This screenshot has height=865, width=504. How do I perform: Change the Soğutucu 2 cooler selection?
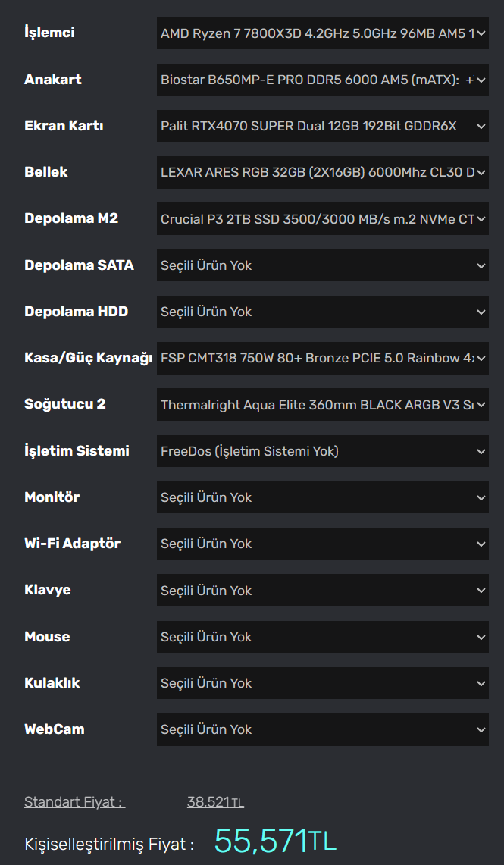pyautogui.click(x=322, y=405)
